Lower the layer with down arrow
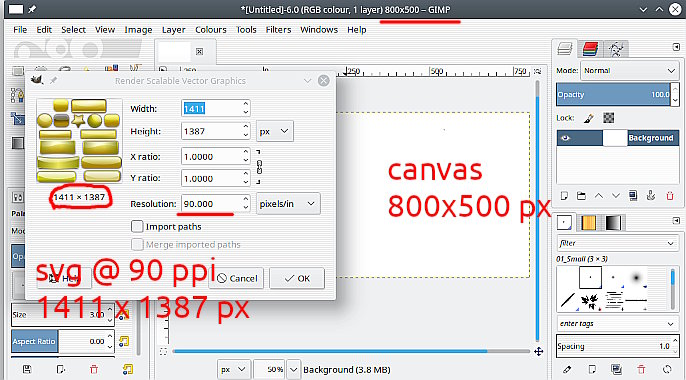Screen dimensions: 686x380 click(x=616, y=196)
